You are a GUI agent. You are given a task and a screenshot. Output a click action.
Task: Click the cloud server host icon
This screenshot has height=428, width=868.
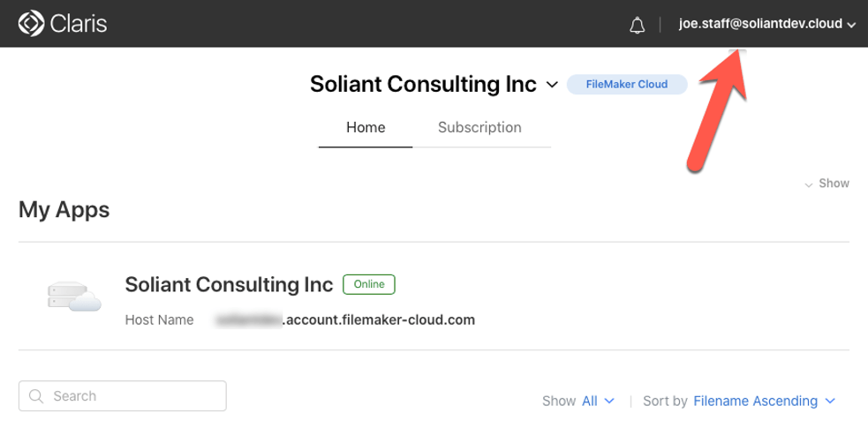tap(74, 297)
